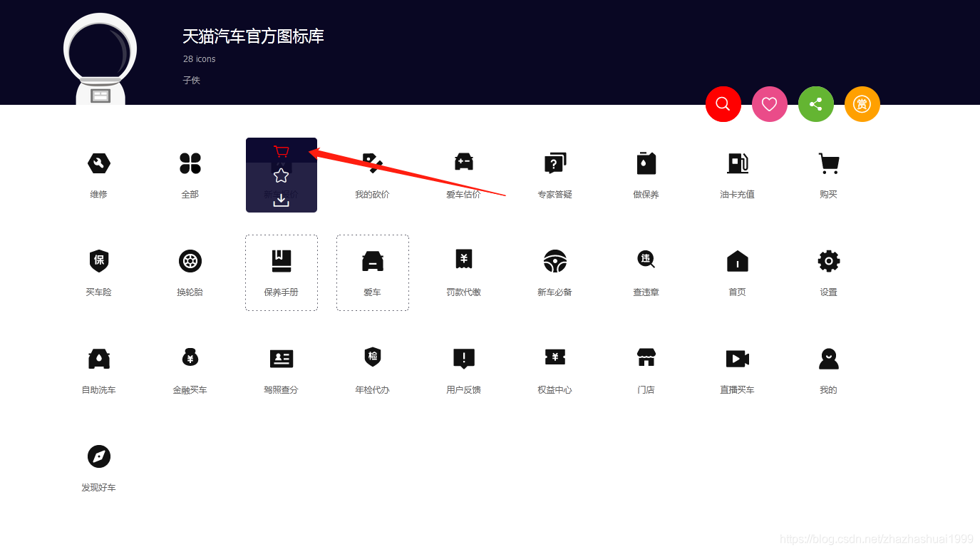This screenshot has width=980, height=552.
Task: Download the 新车报价 icon
Action: 282,200
